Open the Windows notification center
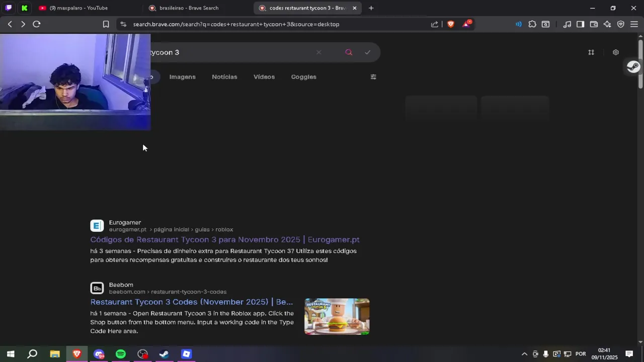644x362 pixels. 629,354
